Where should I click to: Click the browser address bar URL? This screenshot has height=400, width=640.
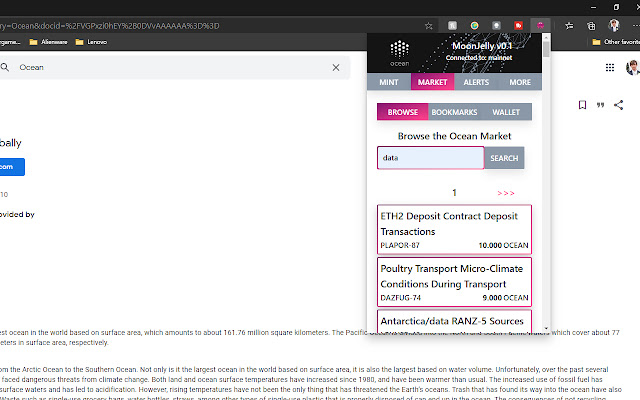pos(109,26)
